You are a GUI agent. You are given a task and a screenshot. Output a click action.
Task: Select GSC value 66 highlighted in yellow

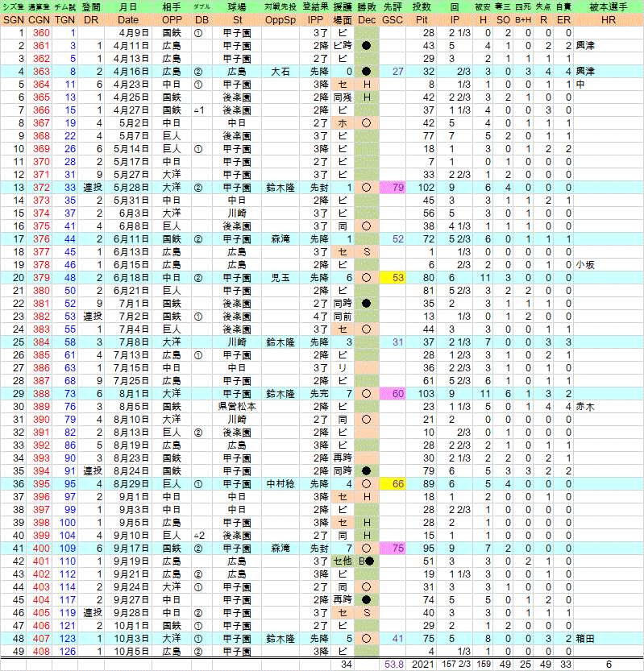398,484
